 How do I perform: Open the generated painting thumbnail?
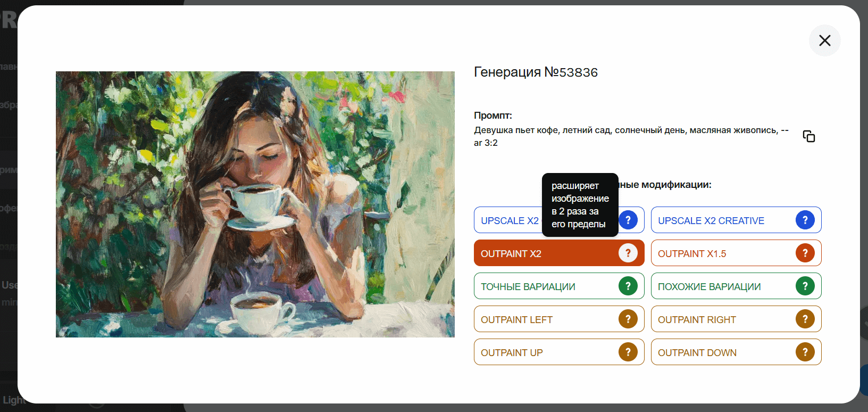click(255, 204)
